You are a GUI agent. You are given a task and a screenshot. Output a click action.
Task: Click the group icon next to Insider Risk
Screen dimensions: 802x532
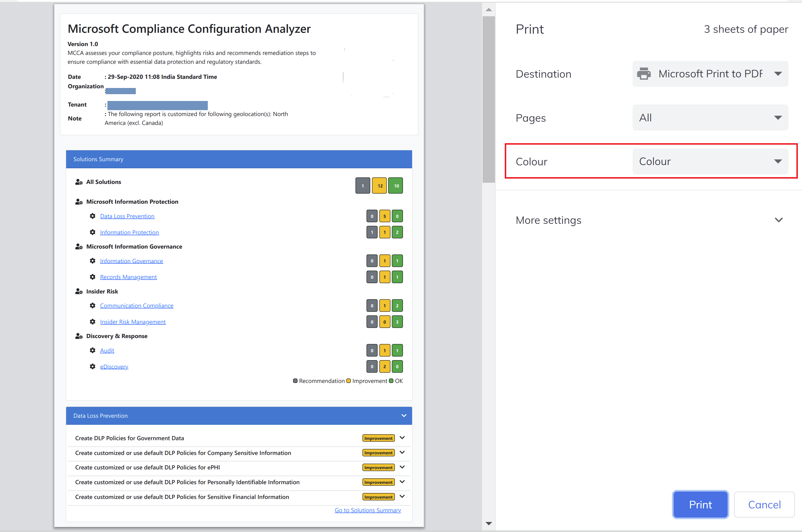(x=79, y=291)
